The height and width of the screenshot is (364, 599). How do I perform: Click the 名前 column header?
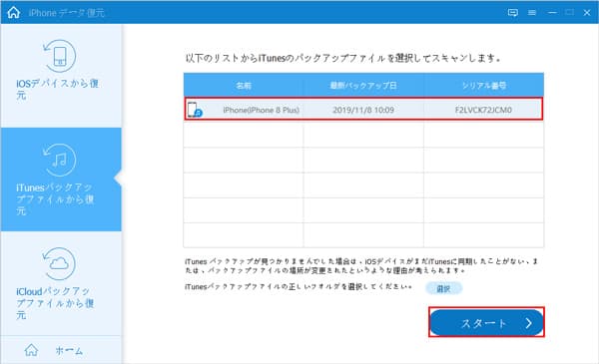point(244,85)
